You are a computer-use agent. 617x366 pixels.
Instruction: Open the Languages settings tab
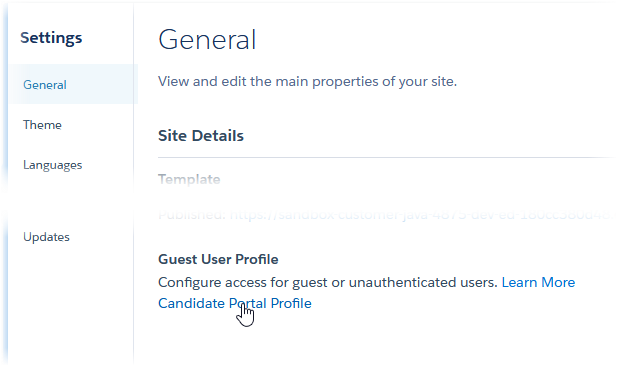click(x=53, y=165)
